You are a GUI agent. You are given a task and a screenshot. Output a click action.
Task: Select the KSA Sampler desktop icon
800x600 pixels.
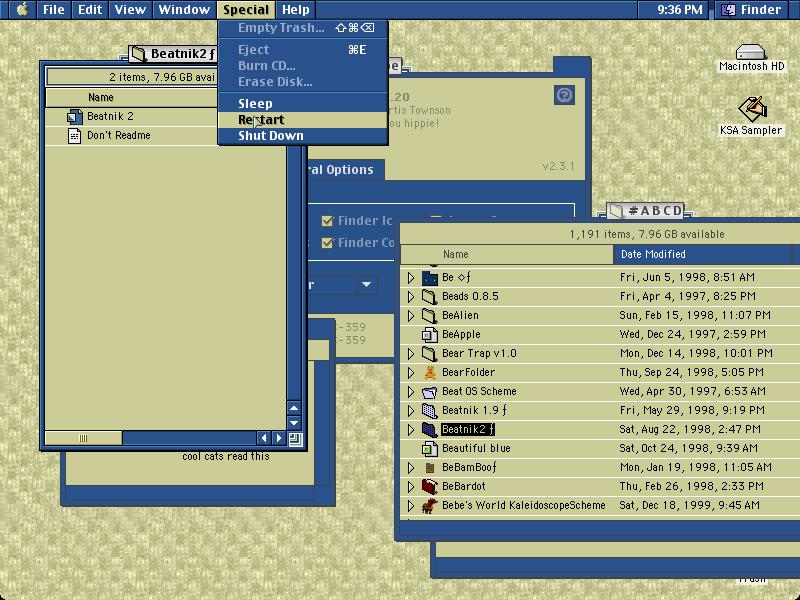[x=753, y=108]
